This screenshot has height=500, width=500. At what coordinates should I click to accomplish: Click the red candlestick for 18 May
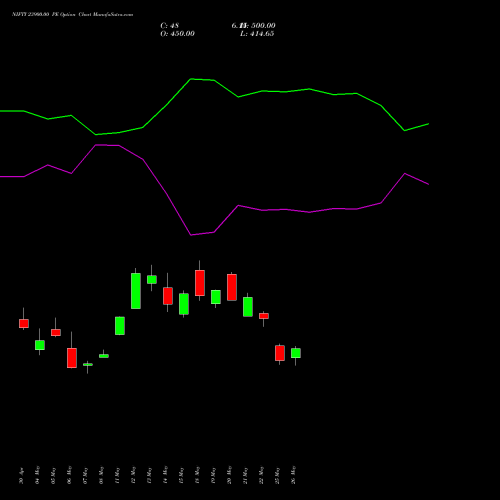200,283
